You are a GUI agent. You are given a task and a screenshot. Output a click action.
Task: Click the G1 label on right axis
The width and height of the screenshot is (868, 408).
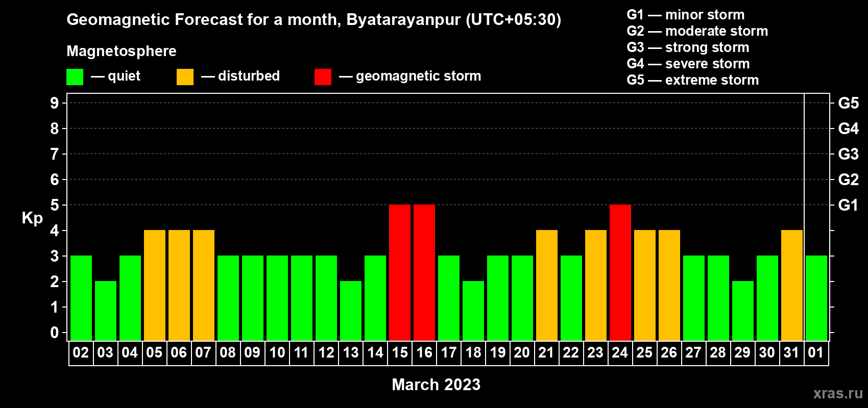click(x=849, y=205)
